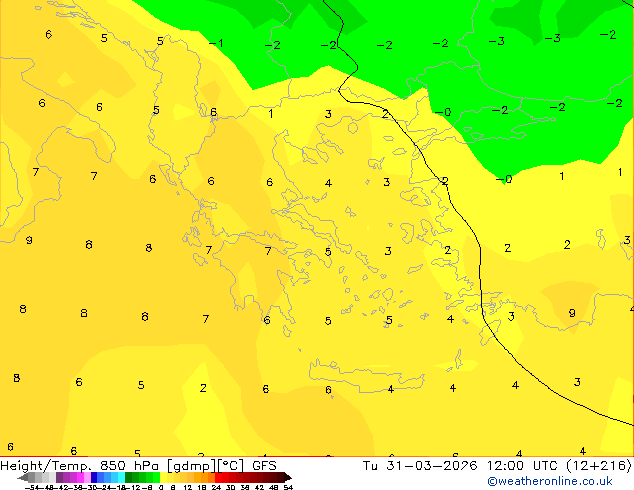Click the 'GFS' model label

(x=264, y=466)
